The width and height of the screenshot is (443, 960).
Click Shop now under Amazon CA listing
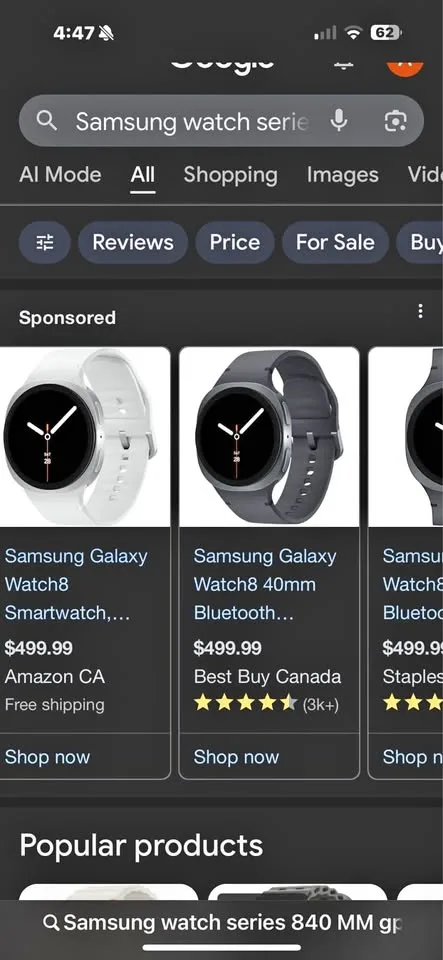[x=47, y=757]
